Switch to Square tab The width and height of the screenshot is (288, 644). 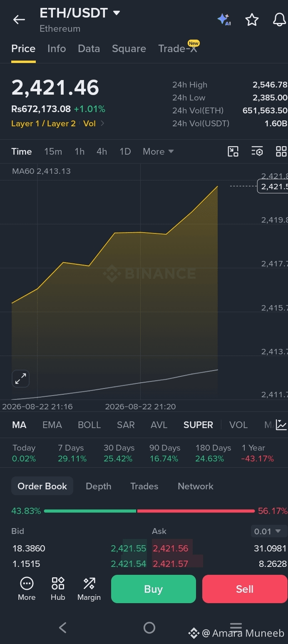pyautogui.click(x=129, y=49)
